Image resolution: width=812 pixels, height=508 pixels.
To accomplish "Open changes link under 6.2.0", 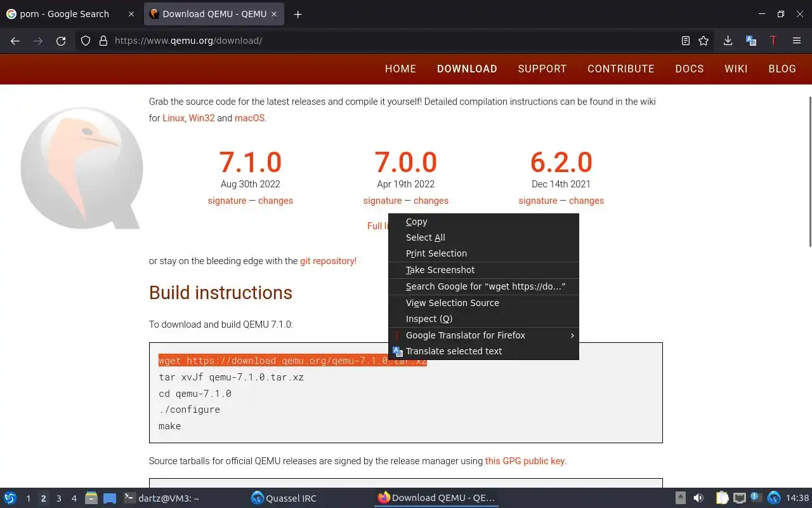I will coord(586,201).
